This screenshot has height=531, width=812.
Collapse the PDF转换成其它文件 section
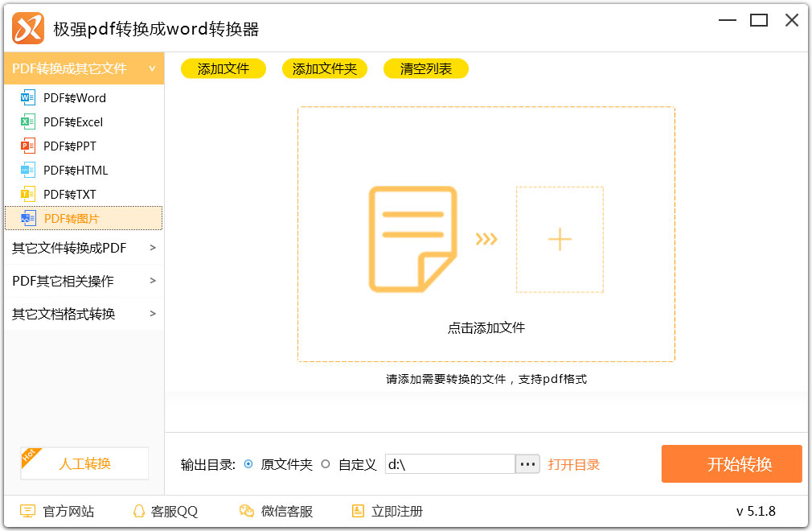(152, 68)
